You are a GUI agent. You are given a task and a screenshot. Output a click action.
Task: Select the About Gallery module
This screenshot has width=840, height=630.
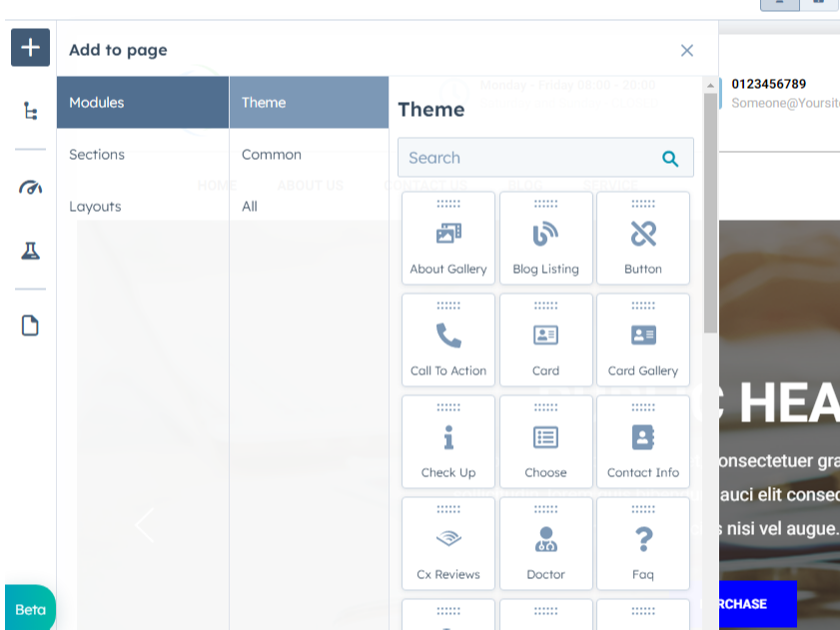pos(448,240)
